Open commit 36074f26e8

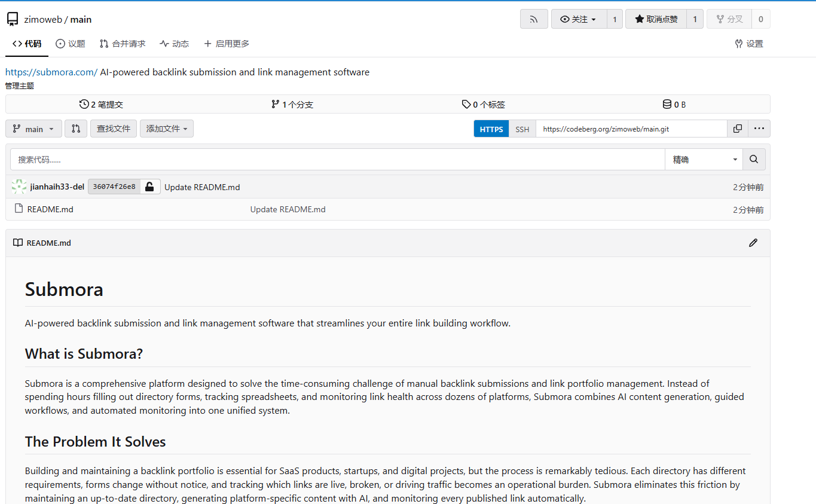[114, 187]
